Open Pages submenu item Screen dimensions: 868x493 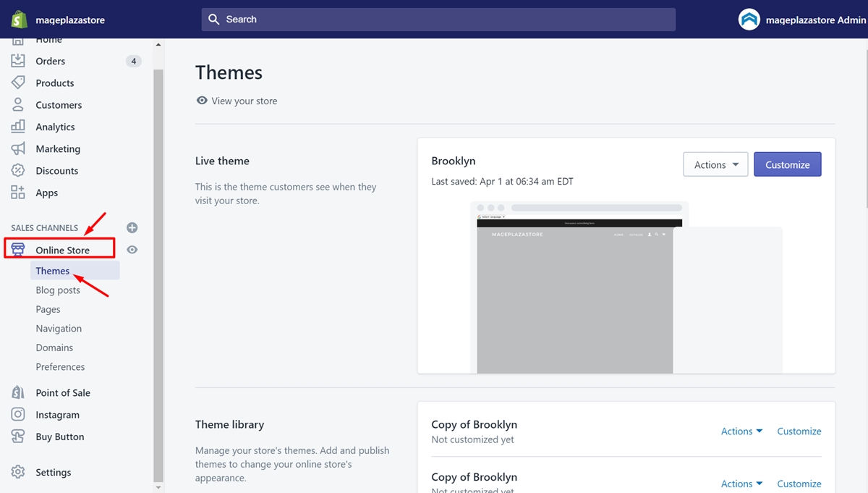(48, 309)
